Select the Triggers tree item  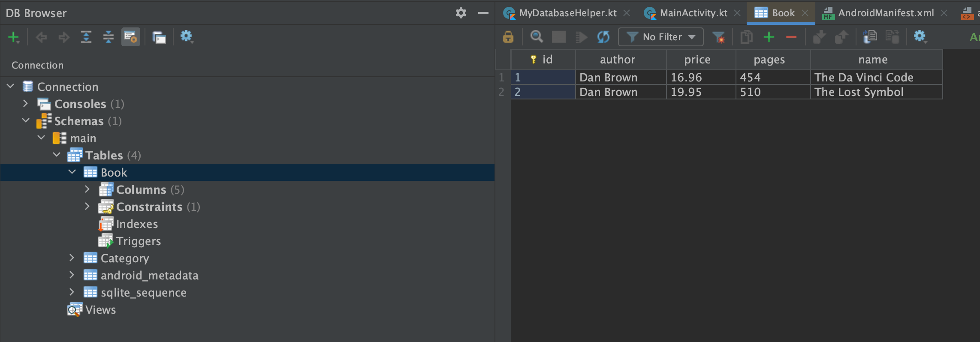(139, 241)
